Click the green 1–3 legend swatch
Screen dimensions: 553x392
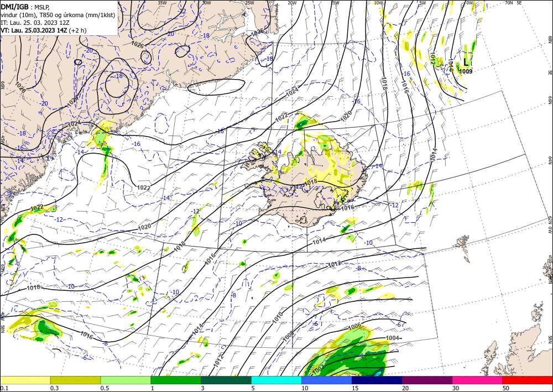click(x=176, y=380)
